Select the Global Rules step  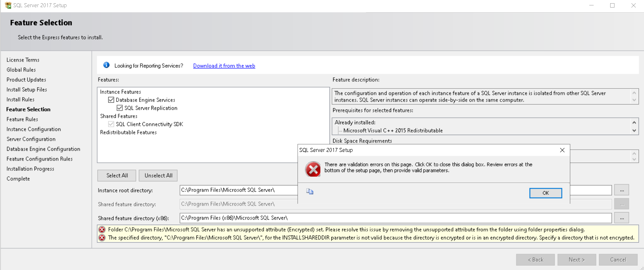click(x=21, y=70)
